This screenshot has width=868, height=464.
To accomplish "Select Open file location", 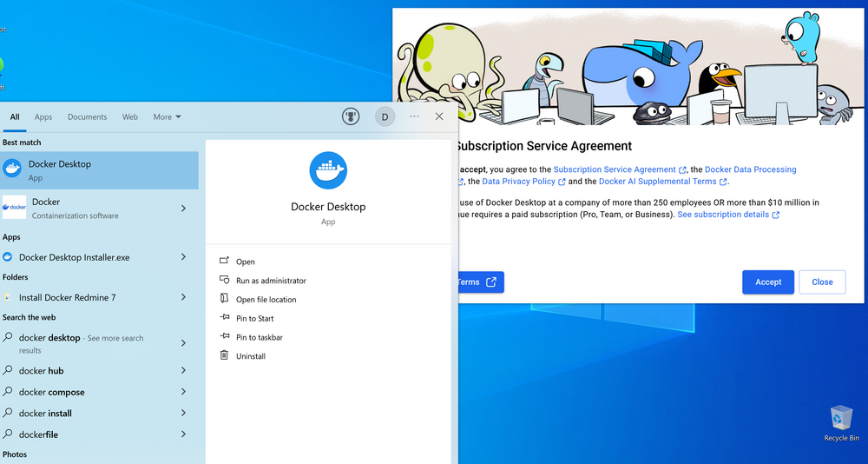I will click(x=266, y=300).
